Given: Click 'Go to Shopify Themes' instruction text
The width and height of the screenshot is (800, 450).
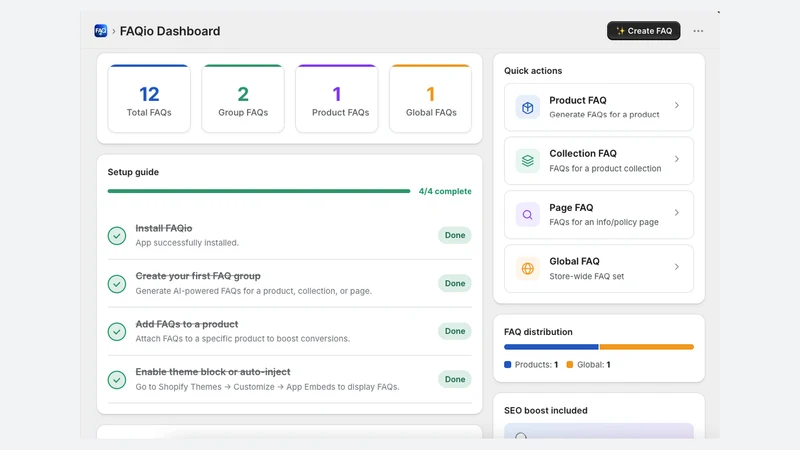Looking at the screenshot, I should (267, 387).
